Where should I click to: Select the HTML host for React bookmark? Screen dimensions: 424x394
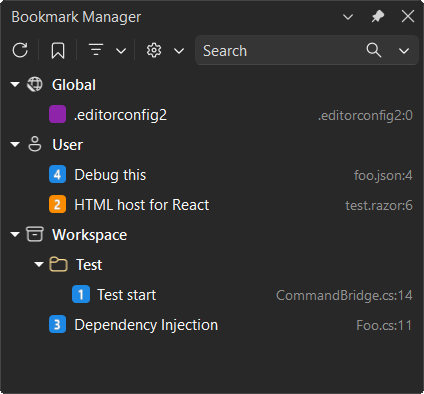pyautogui.click(x=142, y=205)
